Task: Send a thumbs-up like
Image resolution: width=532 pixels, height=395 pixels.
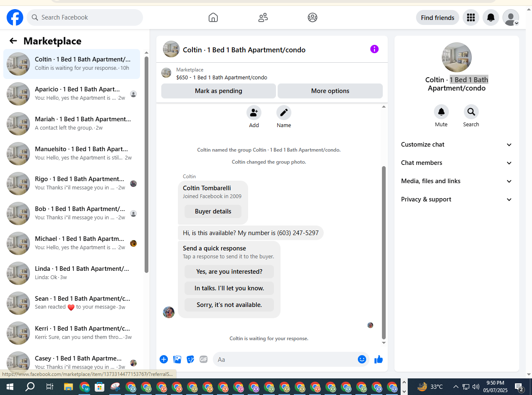Action: [x=379, y=359]
